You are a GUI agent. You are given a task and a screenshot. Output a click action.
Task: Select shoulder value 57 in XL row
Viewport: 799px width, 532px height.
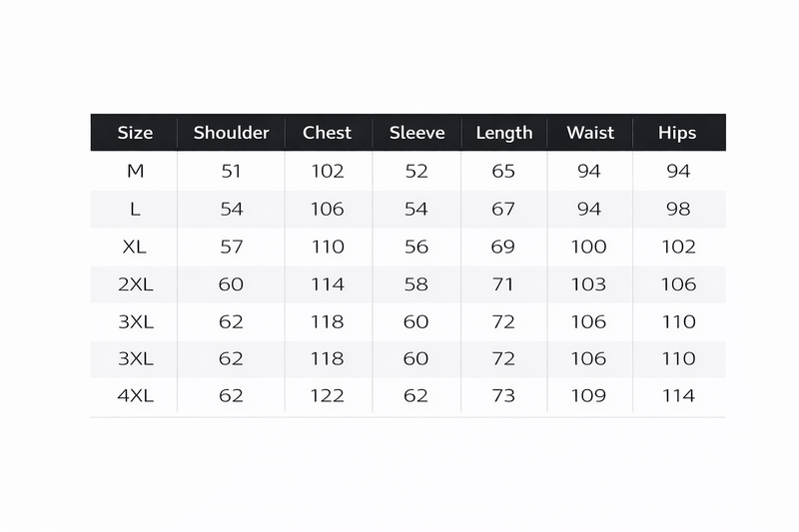232,247
